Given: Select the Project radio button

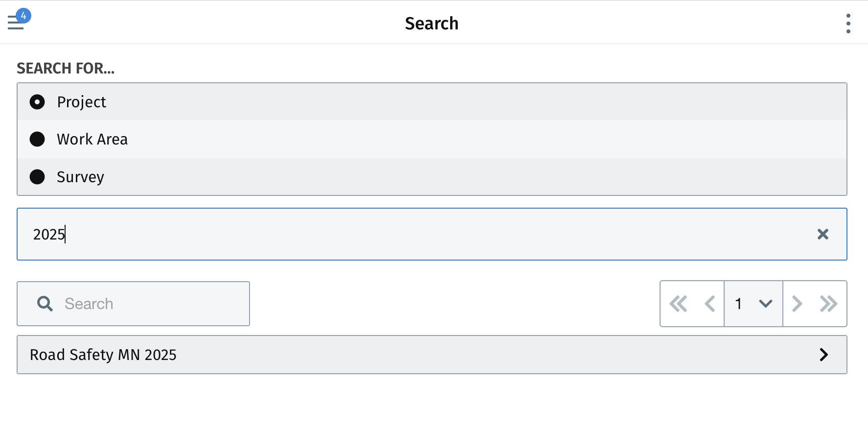Looking at the screenshot, I should pos(37,102).
